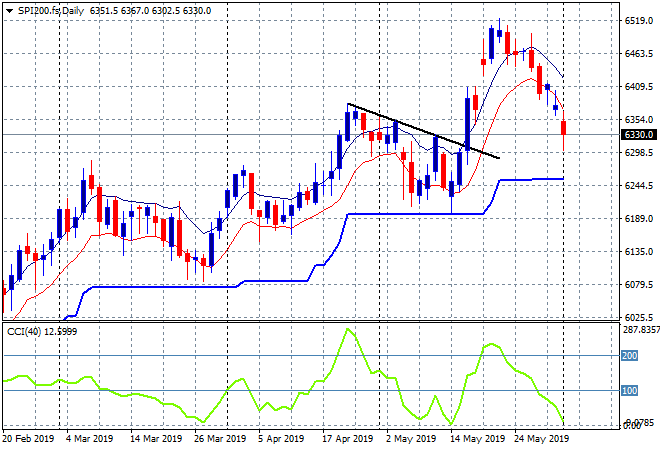Click the 24 May 2019 date label

[x=541, y=439]
